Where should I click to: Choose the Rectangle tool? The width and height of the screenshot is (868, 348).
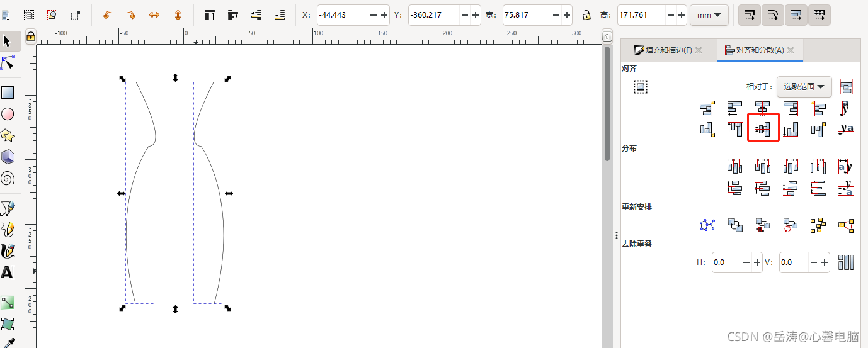click(8, 93)
